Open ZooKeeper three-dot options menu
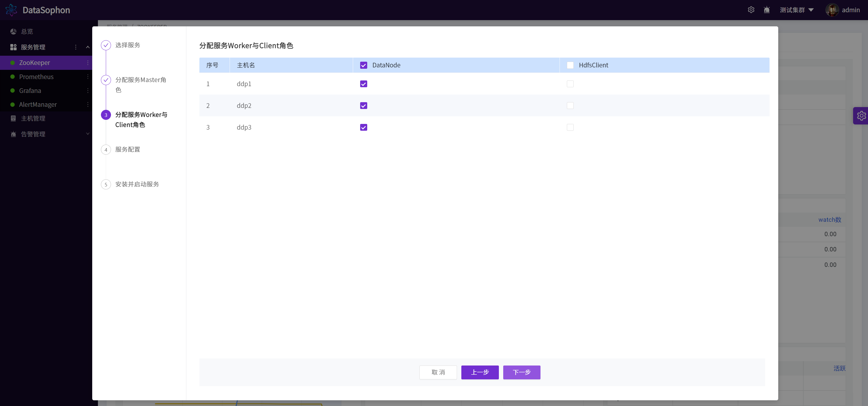 coord(88,63)
